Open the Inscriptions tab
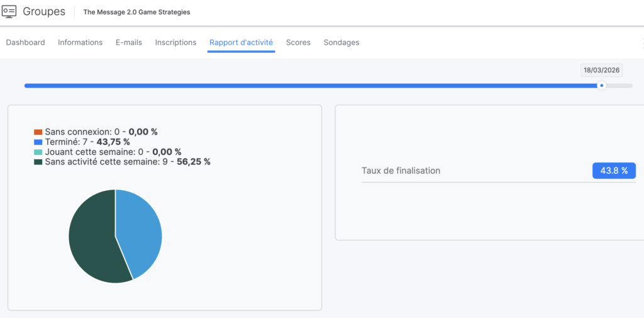Viewport: 644px width, 318px height. tap(175, 42)
